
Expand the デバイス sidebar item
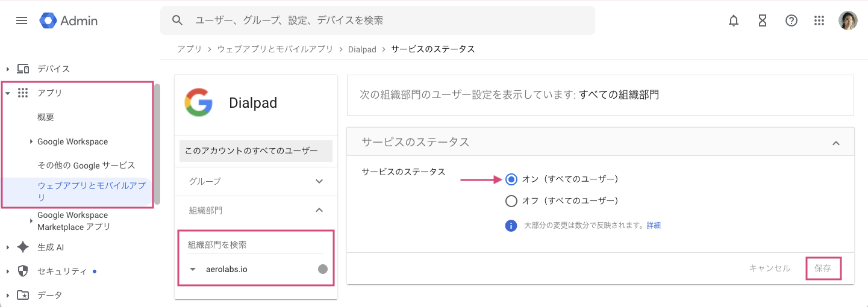pos(8,69)
